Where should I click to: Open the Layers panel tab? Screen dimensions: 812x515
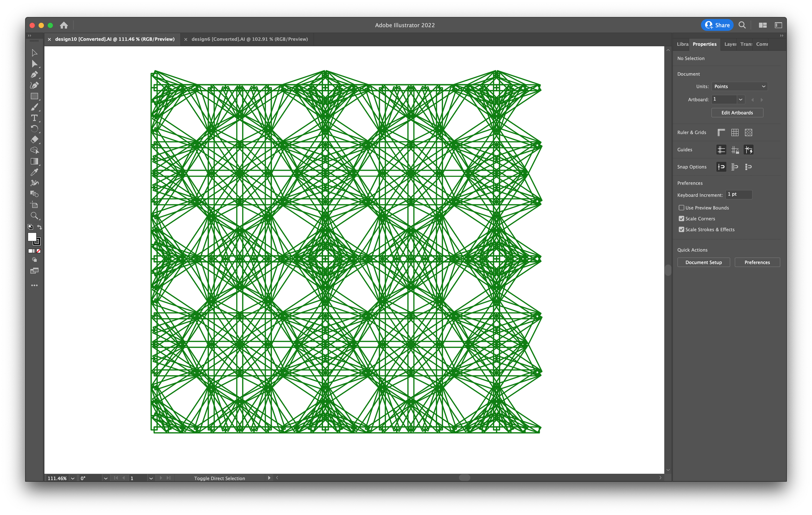[730, 44]
